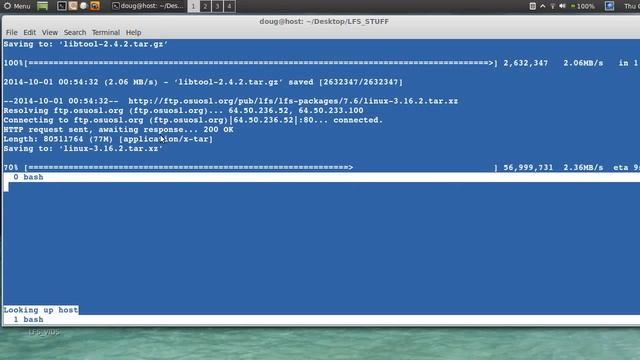Click the clipboard tray icon
Screen dimensions: 640x360
(x=533, y=6)
